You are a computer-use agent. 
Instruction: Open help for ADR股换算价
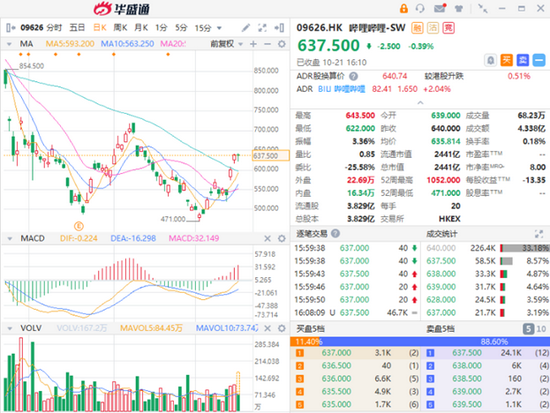pos(354,76)
